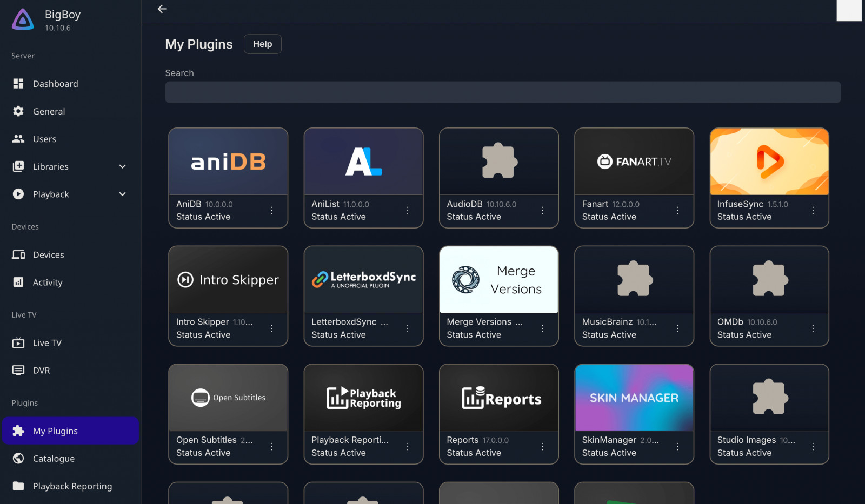
Task: Open Live TV settings
Action: tap(47, 343)
